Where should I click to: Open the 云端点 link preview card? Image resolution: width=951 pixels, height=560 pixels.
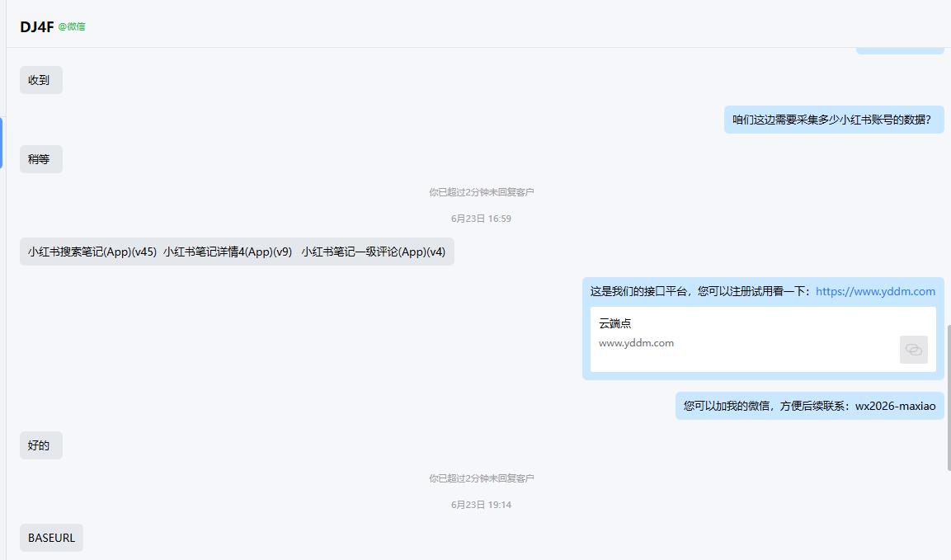(763, 339)
